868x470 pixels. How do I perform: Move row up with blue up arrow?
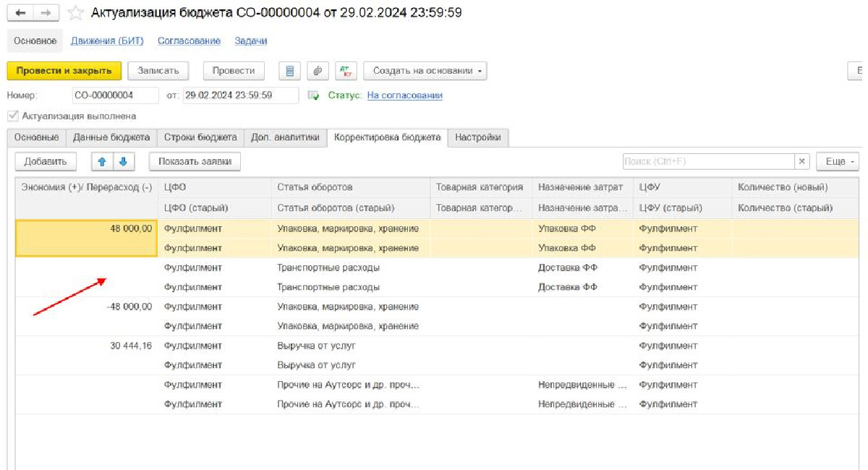pos(102,161)
